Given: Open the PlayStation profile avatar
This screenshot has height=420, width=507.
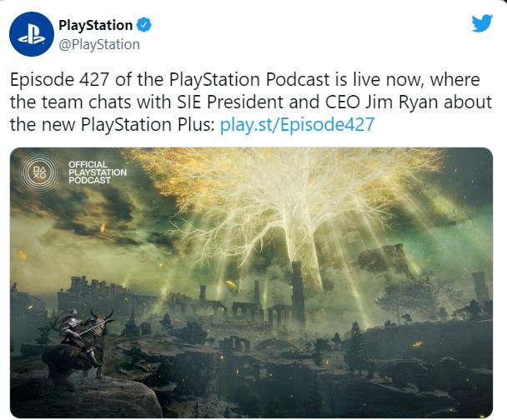Looking at the screenshot, I should [x=32, y=34].
